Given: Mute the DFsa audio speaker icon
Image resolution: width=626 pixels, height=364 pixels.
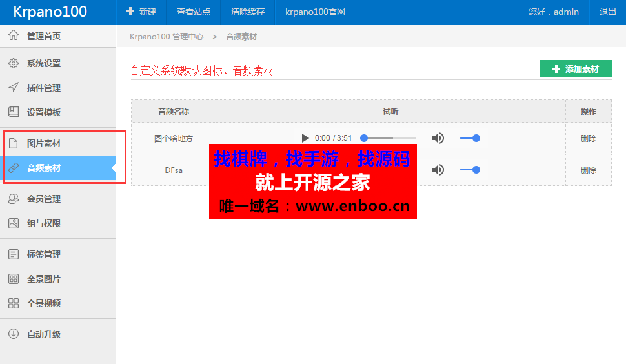Looking at the screenshot, I should [x=438, y=170].
